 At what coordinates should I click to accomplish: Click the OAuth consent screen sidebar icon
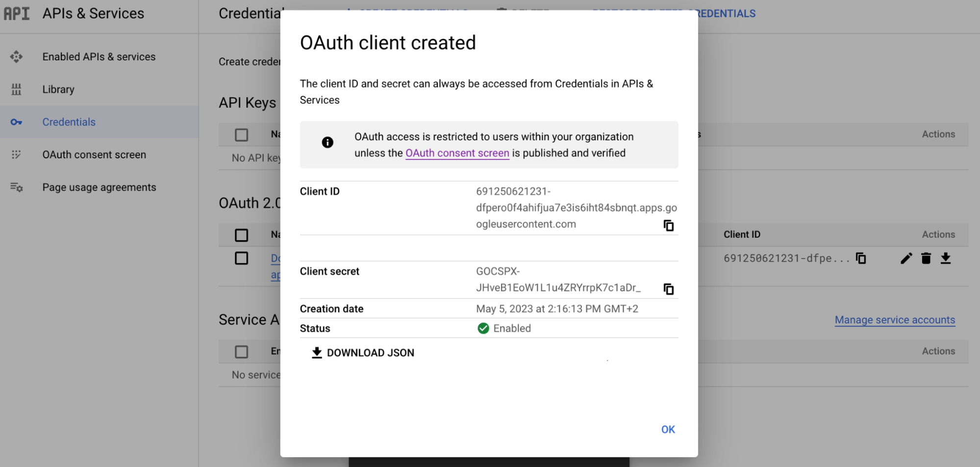point(16,154)
